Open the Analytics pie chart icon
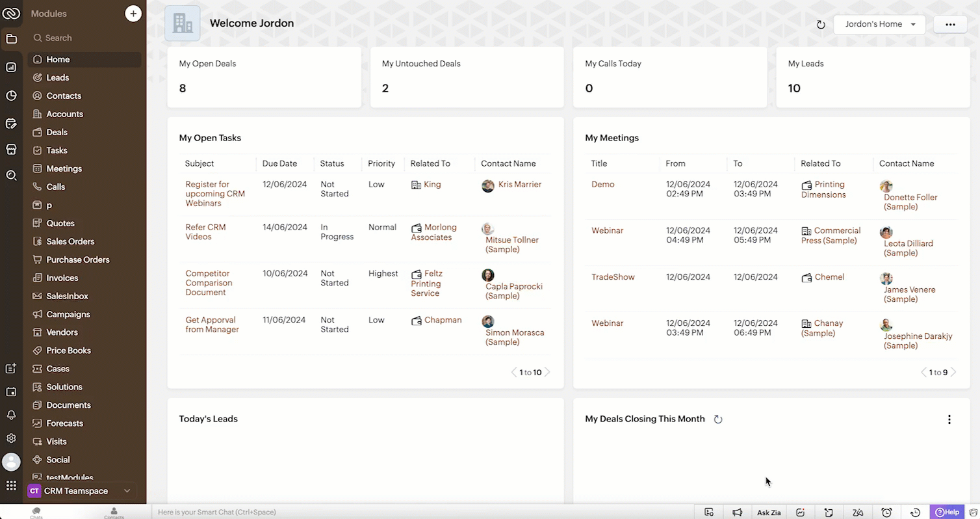This screenshot has height=519, width=980. pyautogui.click(x=11, y=96)
